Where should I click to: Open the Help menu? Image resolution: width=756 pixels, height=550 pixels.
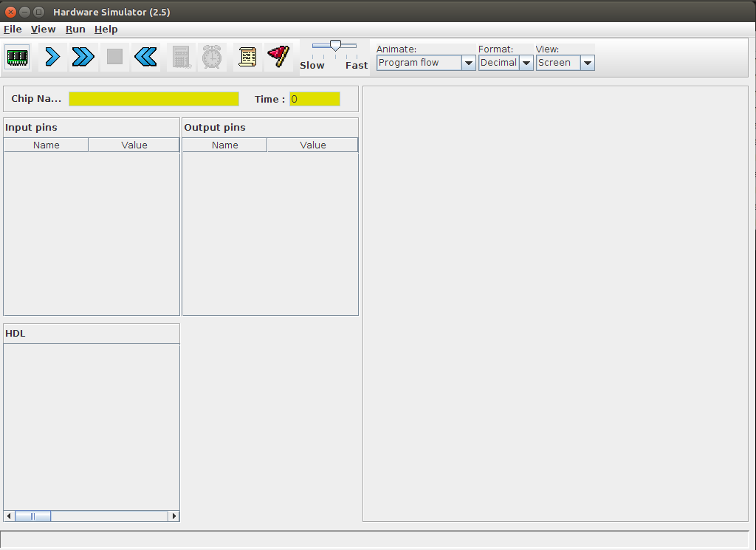pos(106,30)
